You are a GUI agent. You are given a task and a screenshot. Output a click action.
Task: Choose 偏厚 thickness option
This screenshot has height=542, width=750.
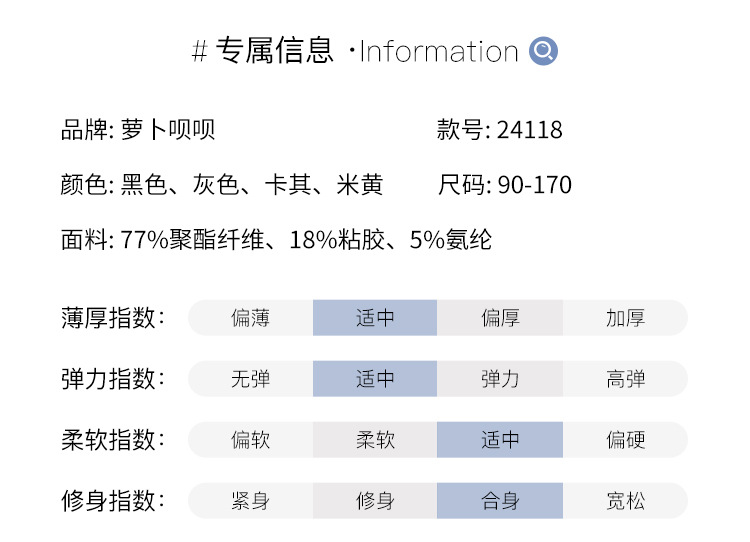pos(500,318)
